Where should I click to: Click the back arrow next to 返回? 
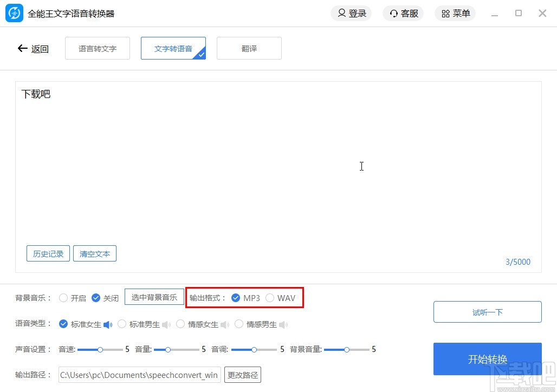click(22, 48)
